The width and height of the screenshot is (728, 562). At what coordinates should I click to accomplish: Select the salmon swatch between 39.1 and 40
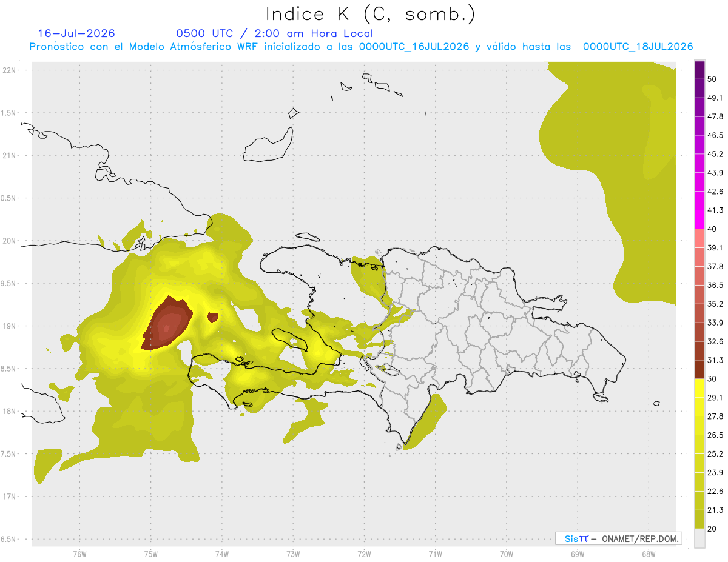click(x=699, y=238)
